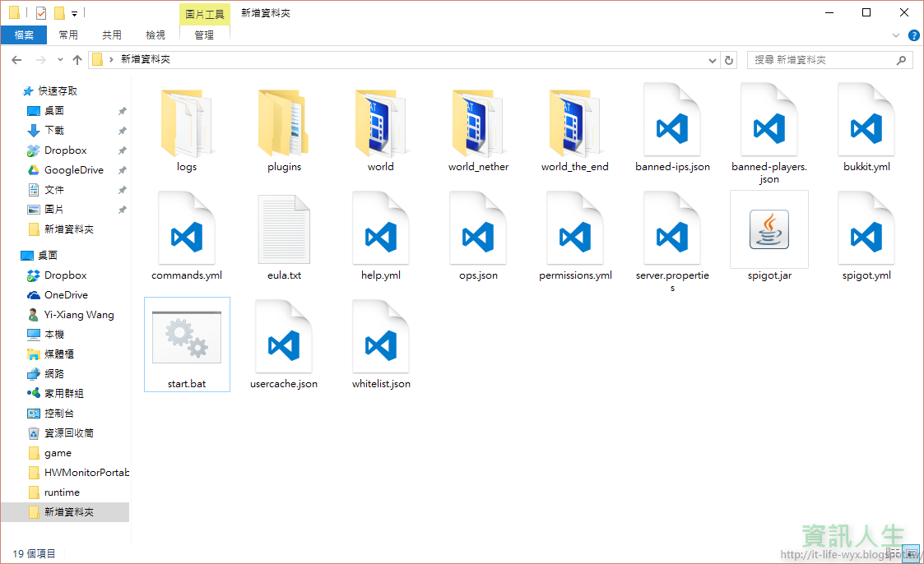Open 圖片 in the sidebar
The width and height of the screenshot is (924, 564).
pos(54,209)
